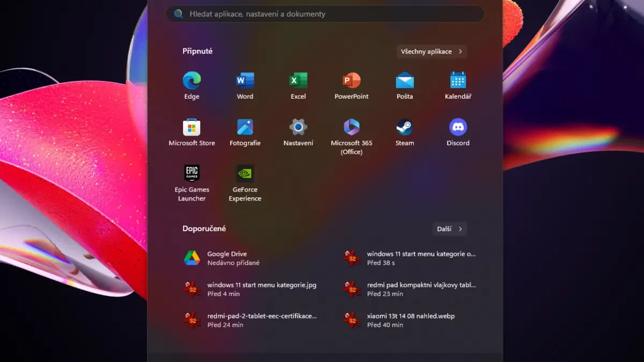Click the icon beside redmi pad kompaktni vlajkovy file
The width and height of the screenshot is (644, 362).
click(352, 289)
